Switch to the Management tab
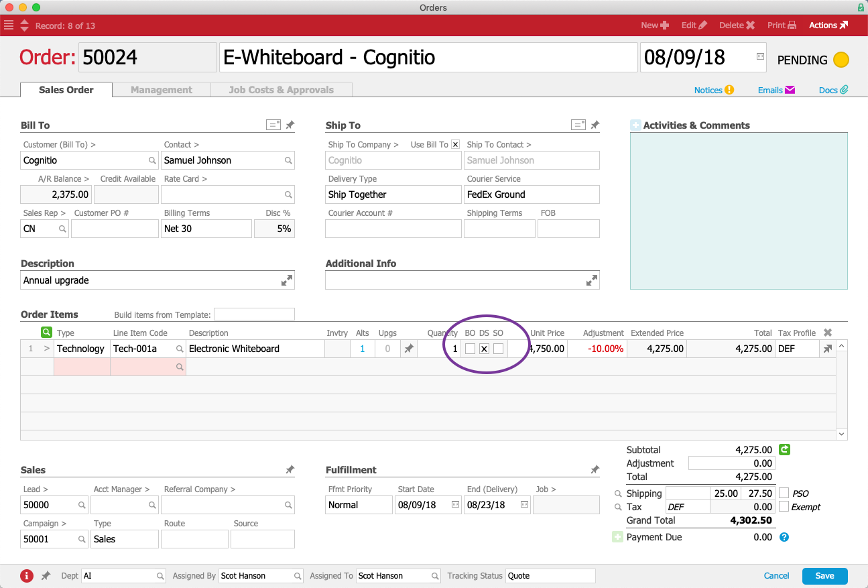 162,90
